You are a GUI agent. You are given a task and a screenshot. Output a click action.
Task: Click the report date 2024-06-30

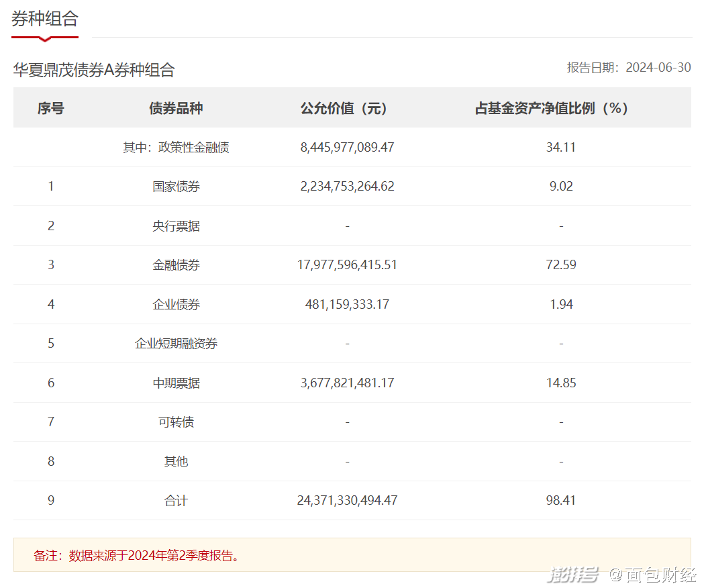[658, 68]
